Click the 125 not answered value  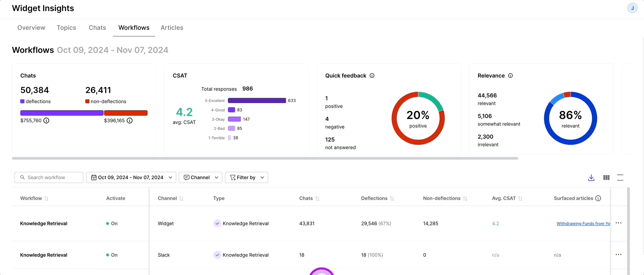click(330, 140)
